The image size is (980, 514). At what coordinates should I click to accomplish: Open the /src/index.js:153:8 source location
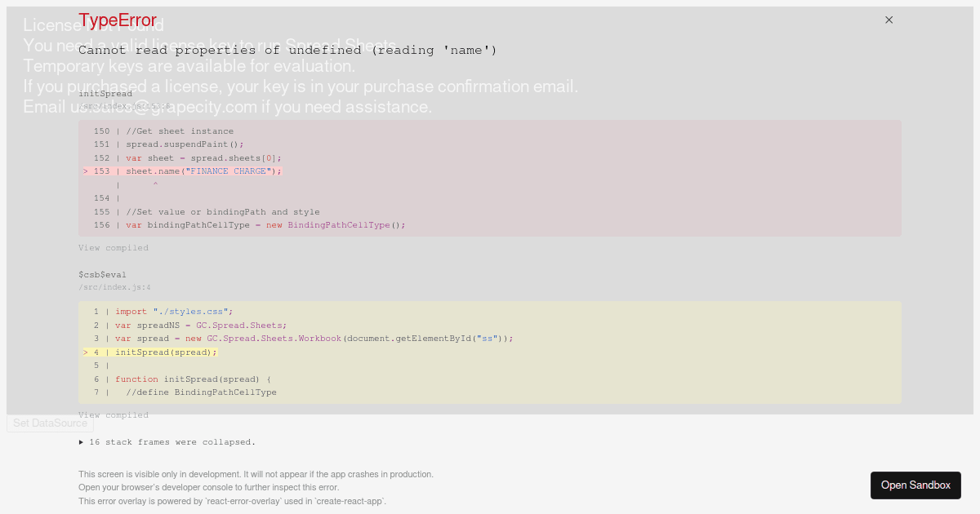click(122, 106)
